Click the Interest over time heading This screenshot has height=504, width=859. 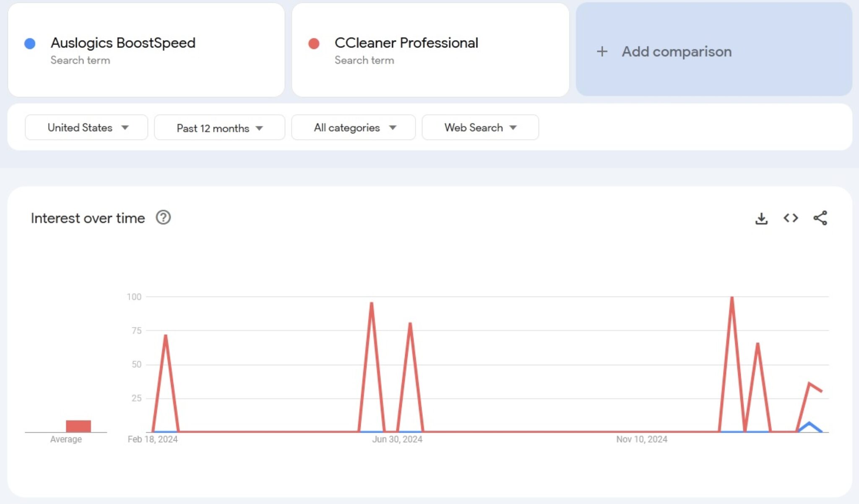point(87,218)
